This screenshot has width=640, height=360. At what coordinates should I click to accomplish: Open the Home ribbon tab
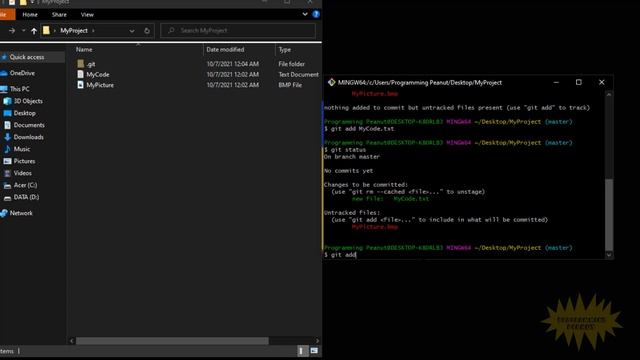click(x=30, y=15)
